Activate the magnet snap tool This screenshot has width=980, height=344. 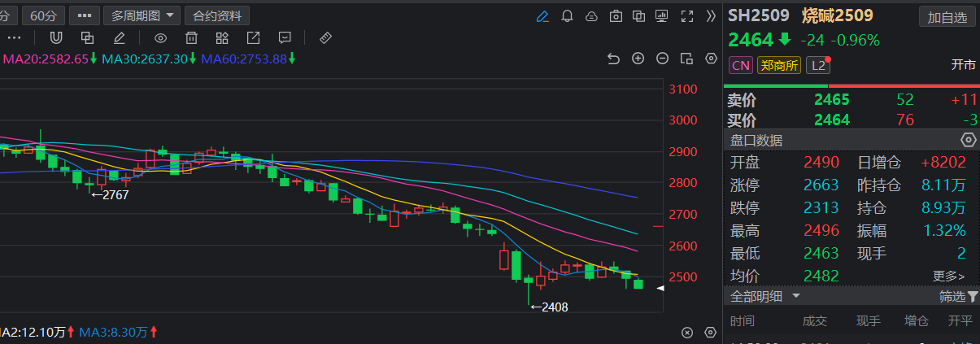click(x=56, y=37)
